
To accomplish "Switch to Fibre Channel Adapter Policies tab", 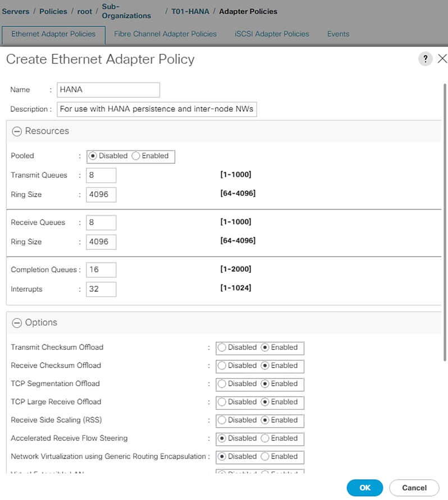I will [165, 34].
